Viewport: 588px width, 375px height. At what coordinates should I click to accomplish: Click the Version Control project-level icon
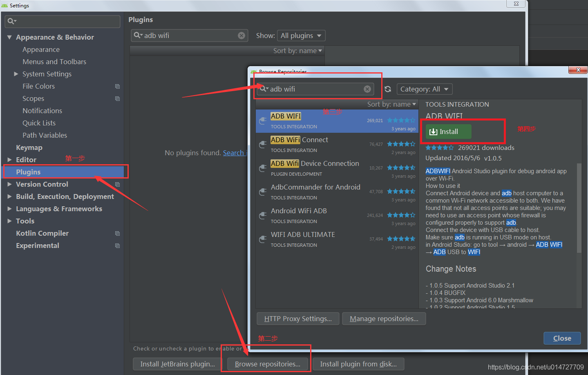[117, 184]
